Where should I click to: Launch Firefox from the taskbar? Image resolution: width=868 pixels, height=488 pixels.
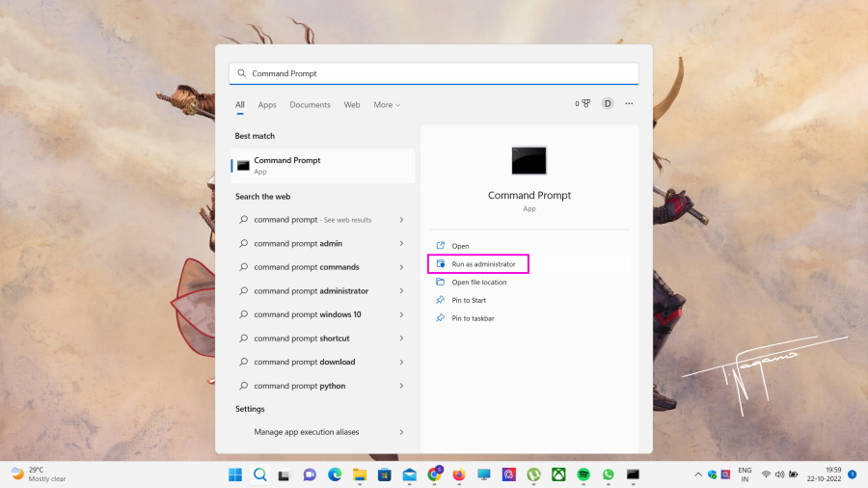[458, 474]
